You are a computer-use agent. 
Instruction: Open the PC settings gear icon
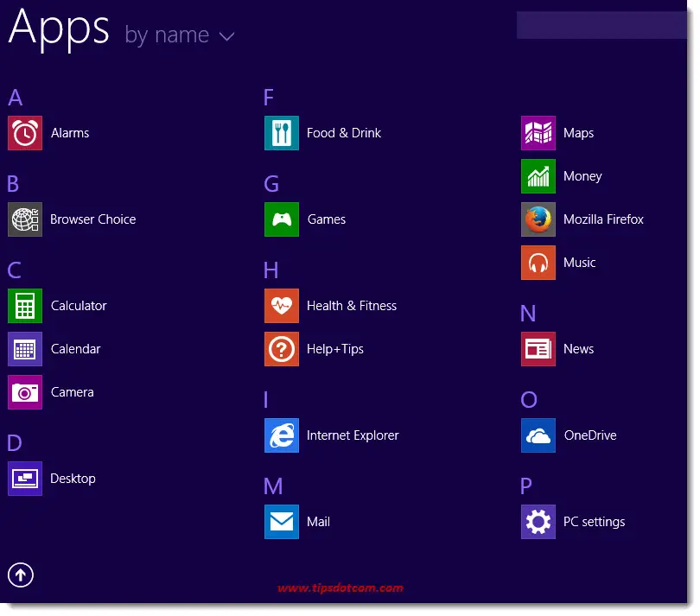pos(538,522)
